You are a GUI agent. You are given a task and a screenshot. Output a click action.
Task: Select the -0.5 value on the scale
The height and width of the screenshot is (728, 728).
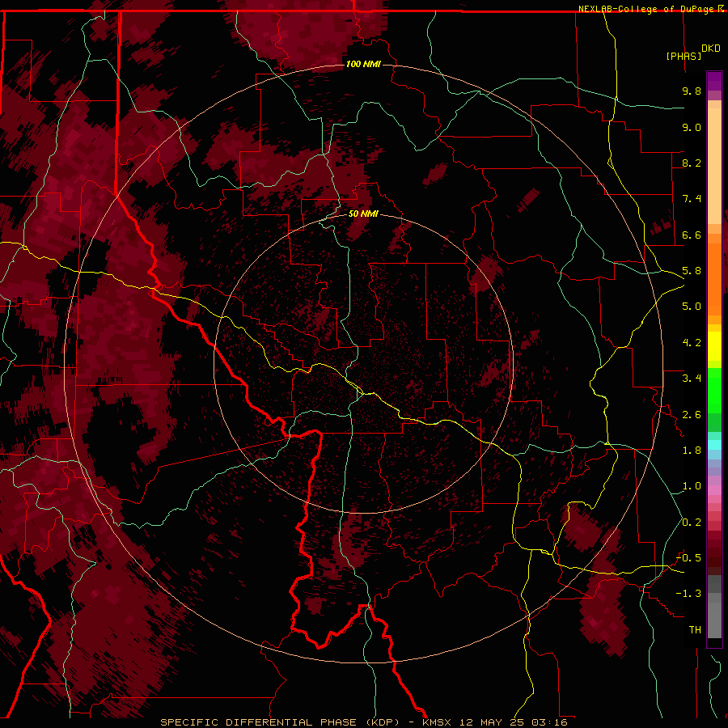[688, 558]
